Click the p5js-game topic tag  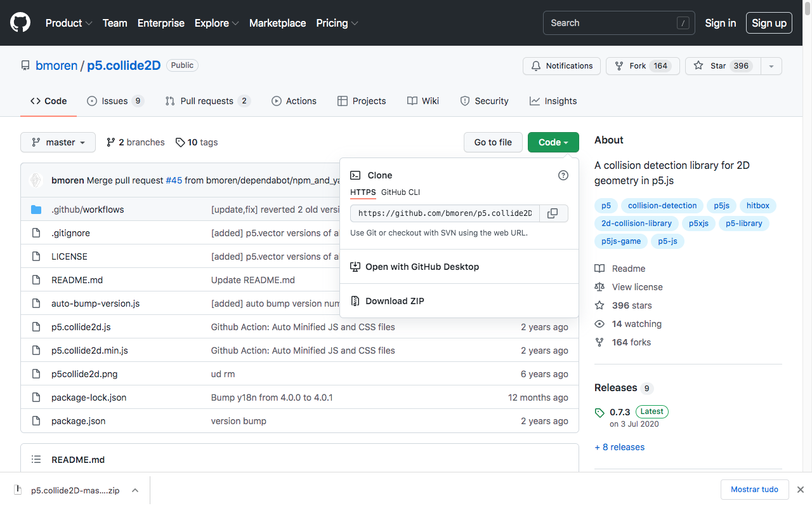point(621,241)
